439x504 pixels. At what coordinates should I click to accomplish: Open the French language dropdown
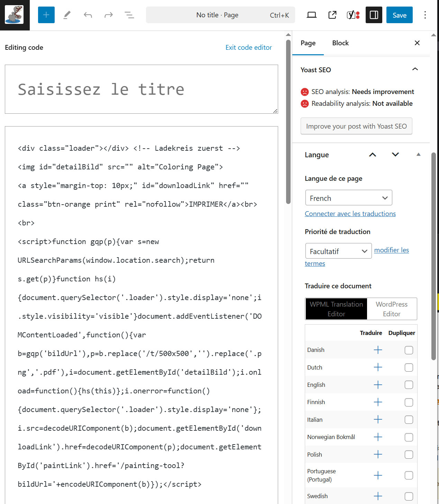349,198
